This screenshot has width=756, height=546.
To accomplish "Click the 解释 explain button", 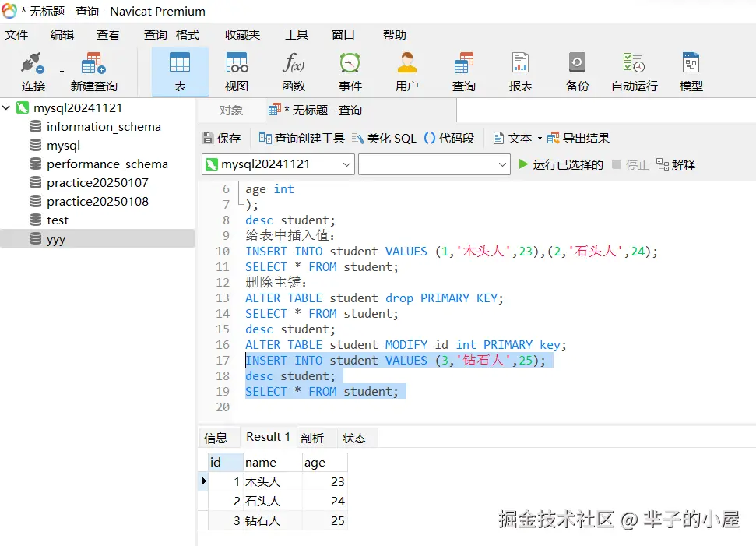I will pos(676,164).
